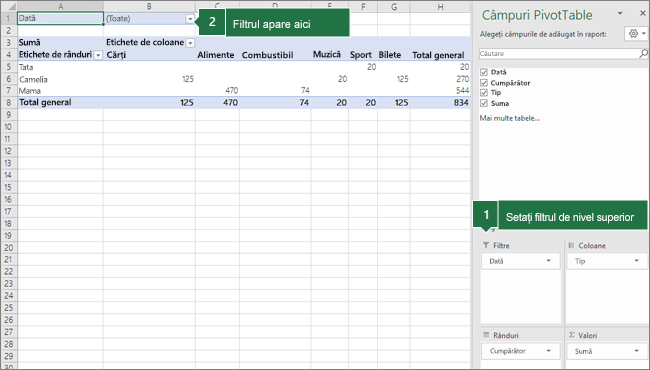Select column B header
This screenshot has height=370, width=650.
tap(149, 7)
